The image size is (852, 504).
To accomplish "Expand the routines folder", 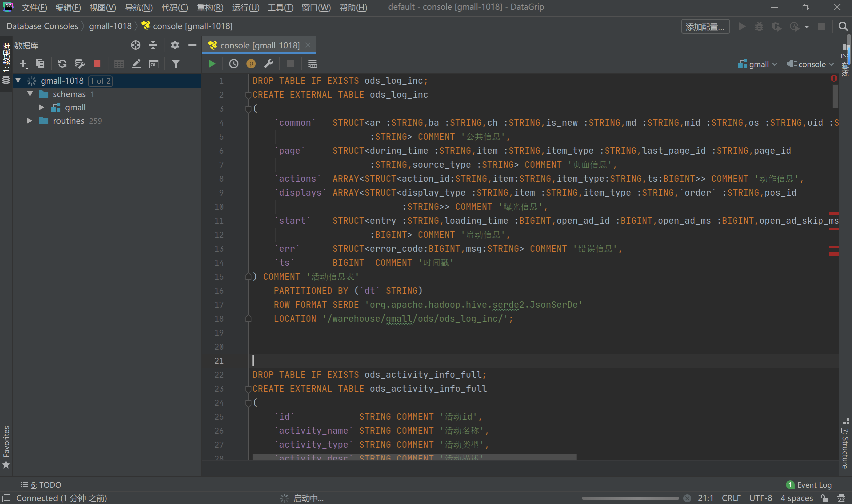I will (30, 121).
